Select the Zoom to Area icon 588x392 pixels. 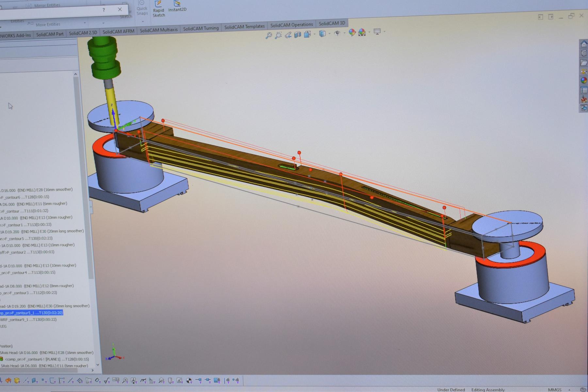tap(278, 35)
